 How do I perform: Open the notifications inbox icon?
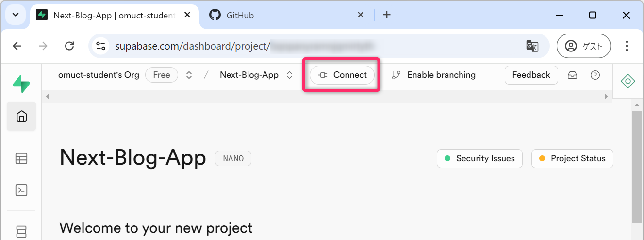[573, 75]
